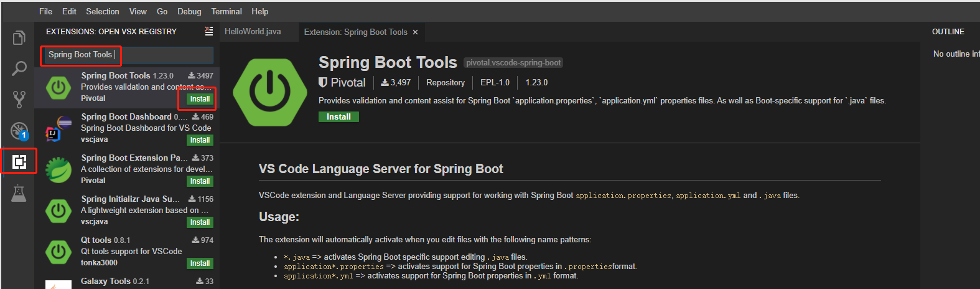Open the Explorer view icon
Viewport: 980px width, 289px height.
[x=19, y=37]
